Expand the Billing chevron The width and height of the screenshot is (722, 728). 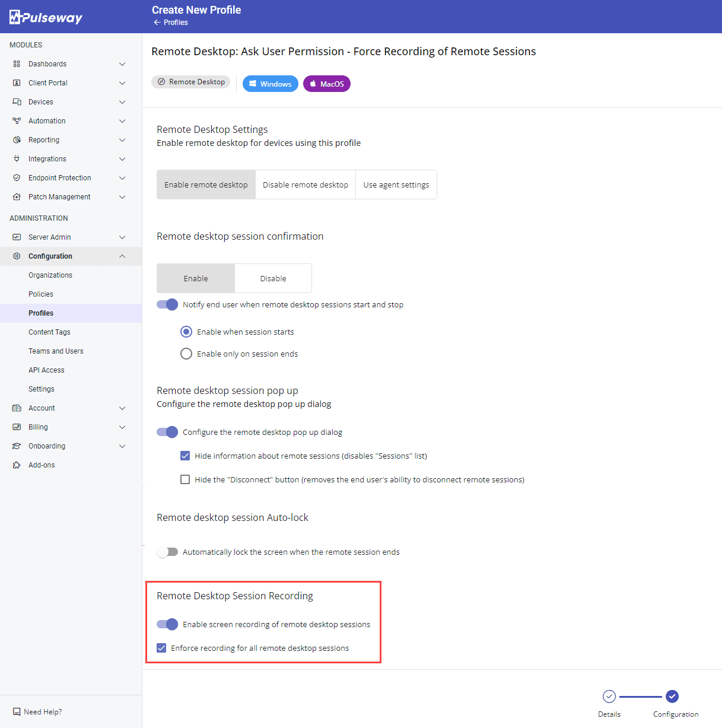point(122,427)
